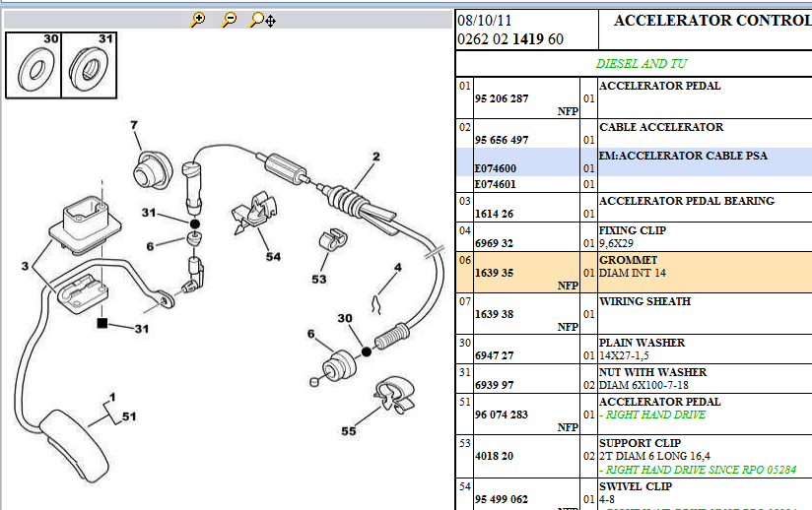Image resolution: width=812 pixels, height=510 pixels.
Task: Click the zoom in magnifier icon
Action: 198,19
